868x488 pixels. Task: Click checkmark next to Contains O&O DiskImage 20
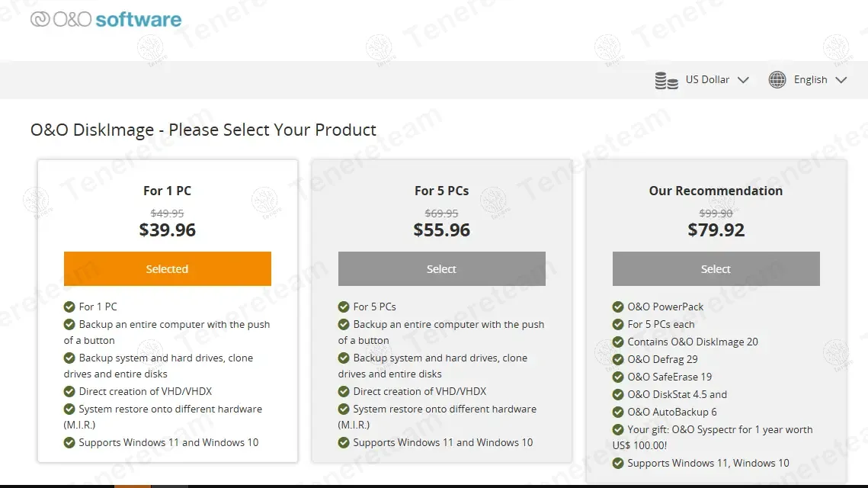coord(618,342)
